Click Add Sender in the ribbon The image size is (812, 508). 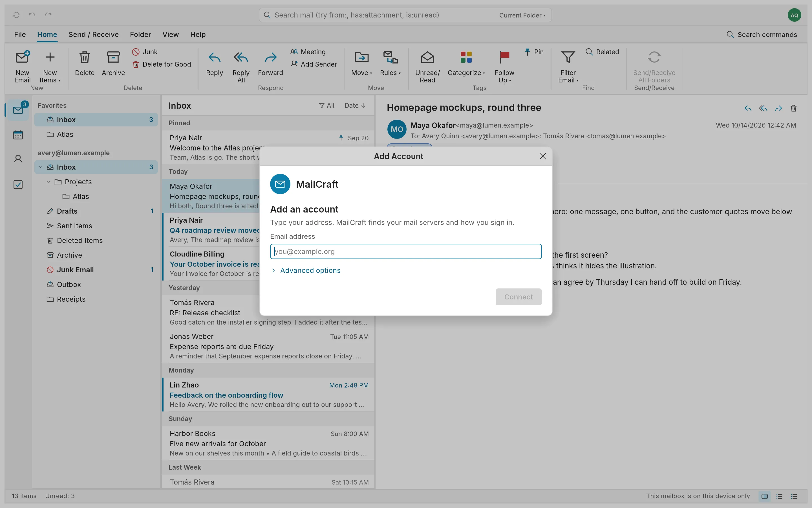pyautogui.click(x=314, y=64)
